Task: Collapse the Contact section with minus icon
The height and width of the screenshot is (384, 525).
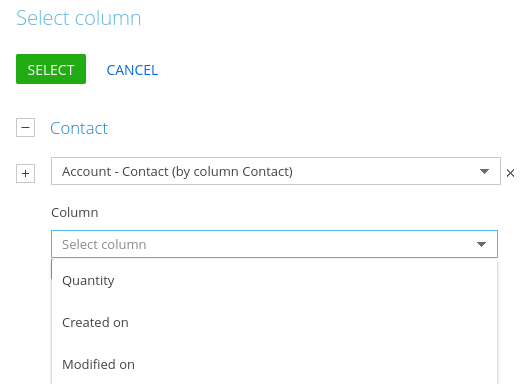Action: [x=25, y=128]
